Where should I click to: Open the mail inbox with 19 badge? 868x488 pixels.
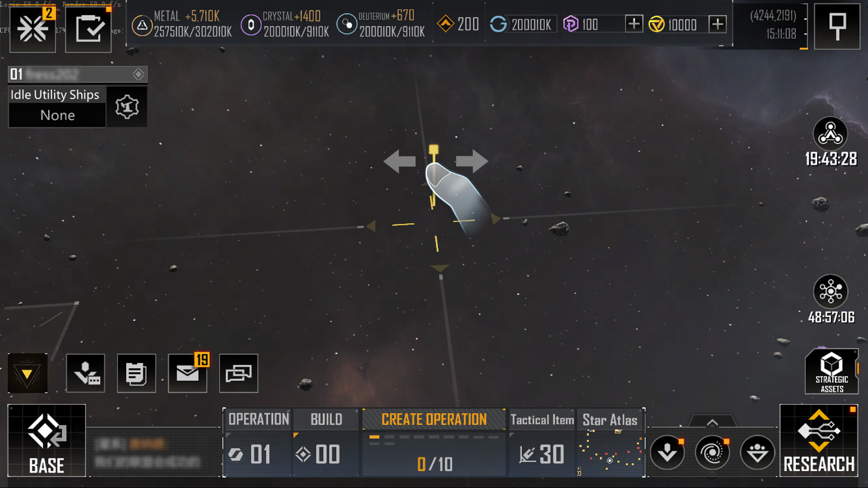pyautogui.click(x=188, y=373)
